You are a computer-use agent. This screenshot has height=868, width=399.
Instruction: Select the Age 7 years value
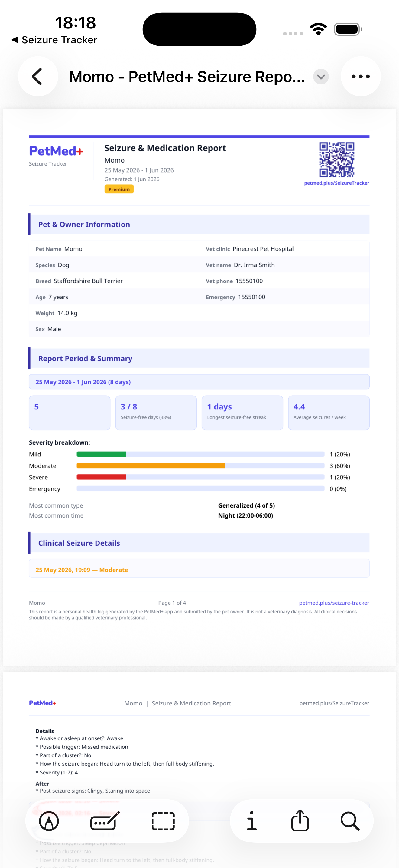[x=58, y=297]
